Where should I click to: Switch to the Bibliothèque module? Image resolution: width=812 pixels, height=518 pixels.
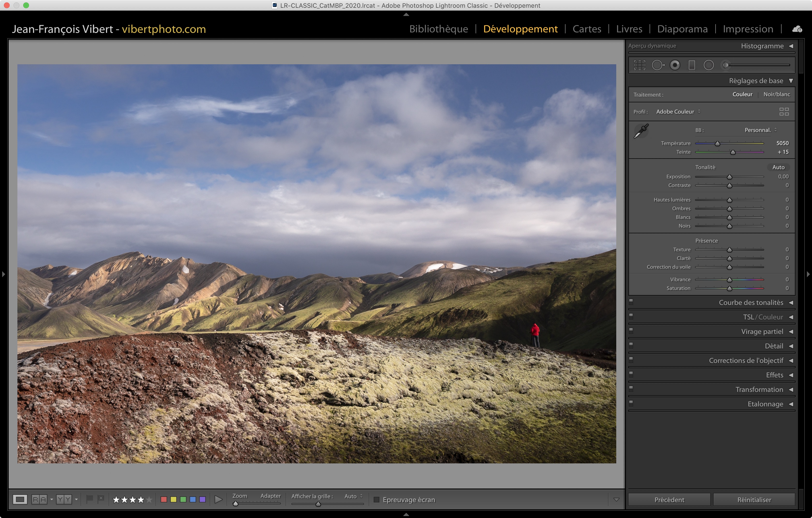(438, 29)
